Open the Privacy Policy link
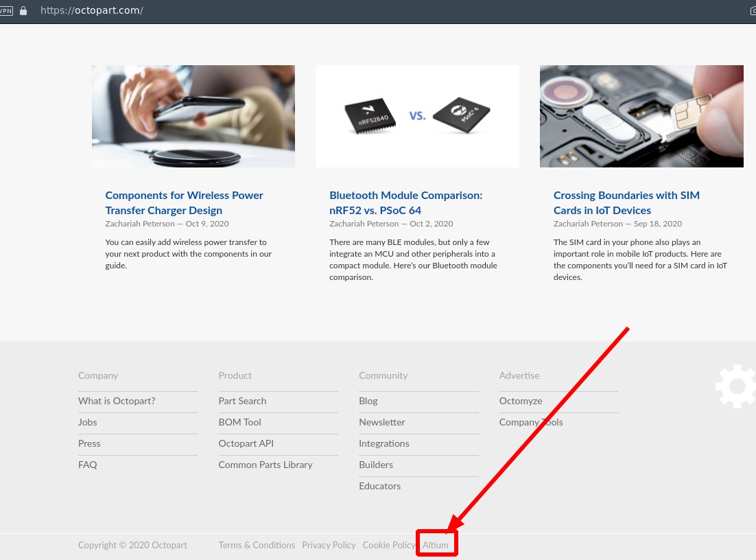The height and width of the screenshot is (560, 756). pos(329,545)
